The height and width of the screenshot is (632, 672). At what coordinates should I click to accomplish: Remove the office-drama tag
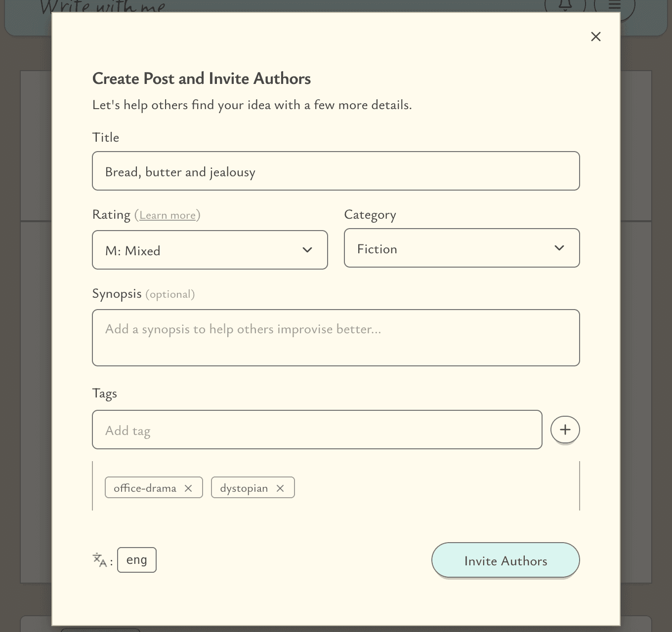(188, 488)
